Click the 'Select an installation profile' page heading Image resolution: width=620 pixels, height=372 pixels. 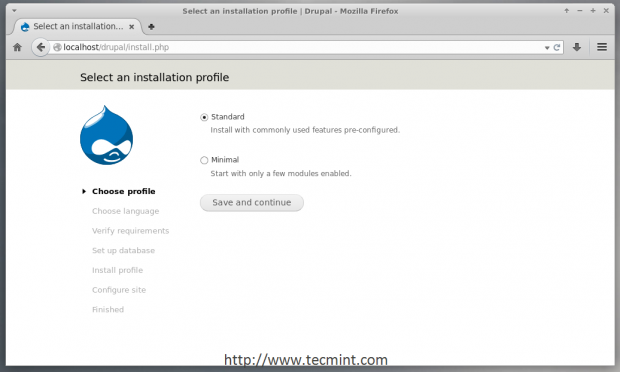[x=155, y=77]
